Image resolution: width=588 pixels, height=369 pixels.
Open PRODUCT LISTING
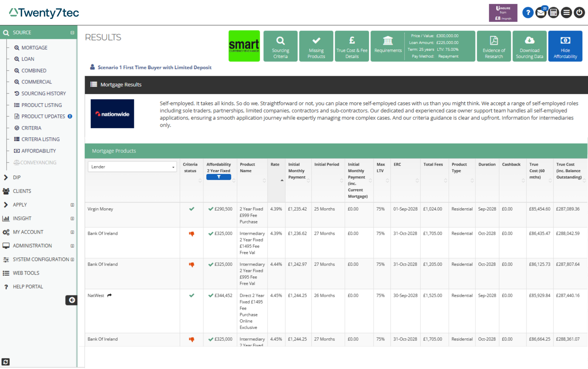pos(38,105)
